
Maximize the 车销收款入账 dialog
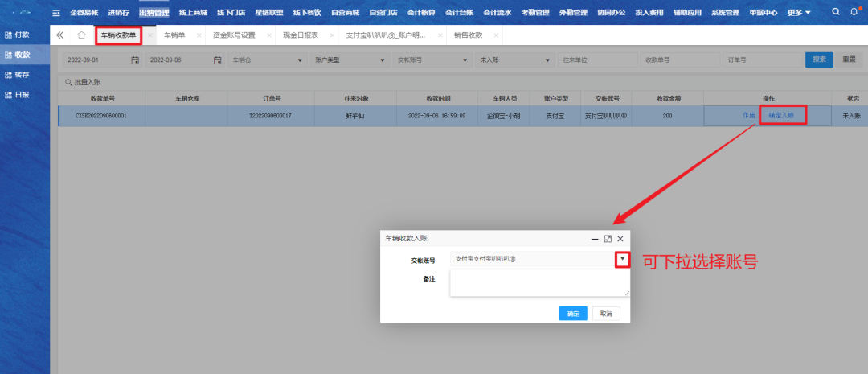[x=608, y=239]
